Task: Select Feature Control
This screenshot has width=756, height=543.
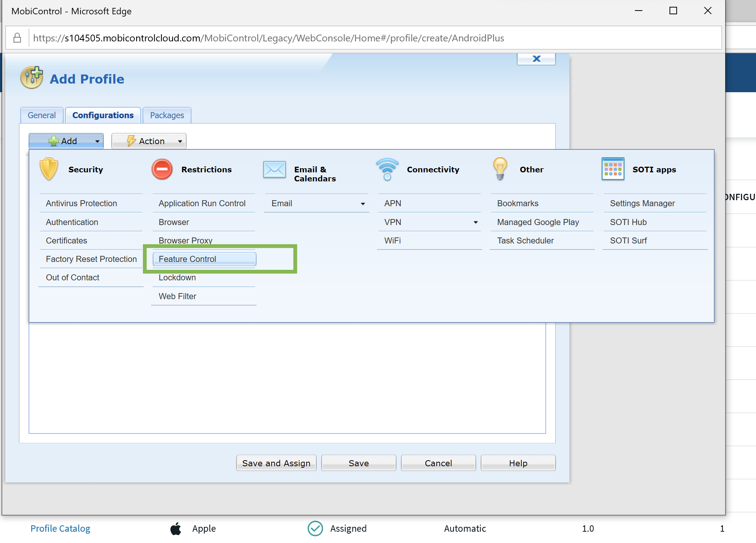Action: tap(205, 259)
